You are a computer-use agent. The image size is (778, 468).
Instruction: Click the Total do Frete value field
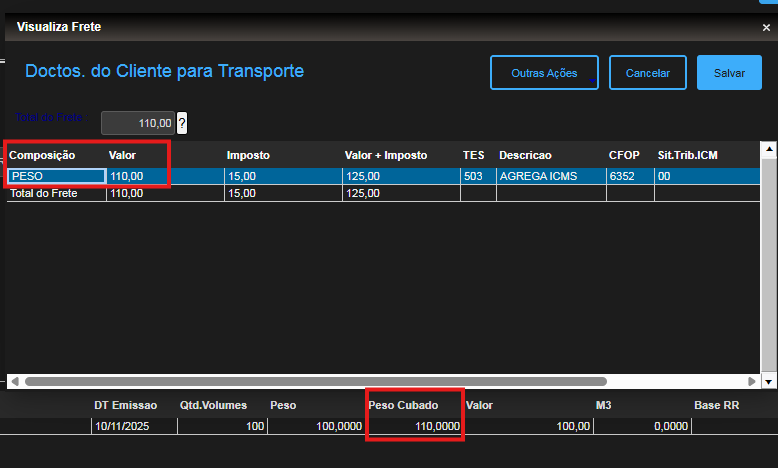(137, 123)
